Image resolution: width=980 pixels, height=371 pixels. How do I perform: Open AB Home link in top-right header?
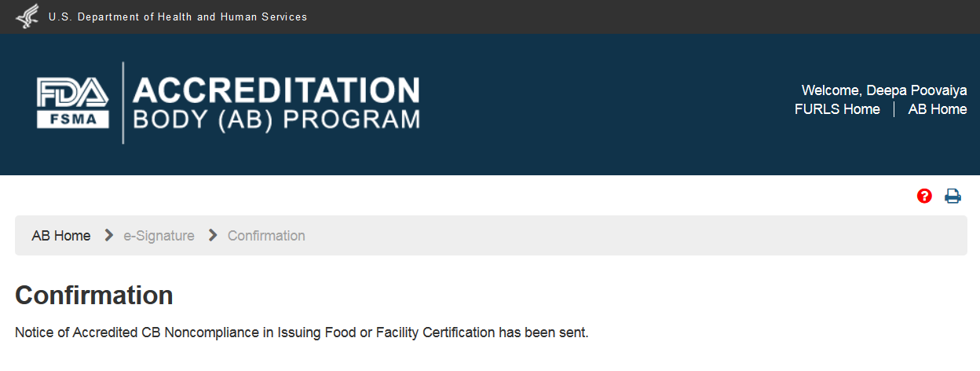click(937, 109)
